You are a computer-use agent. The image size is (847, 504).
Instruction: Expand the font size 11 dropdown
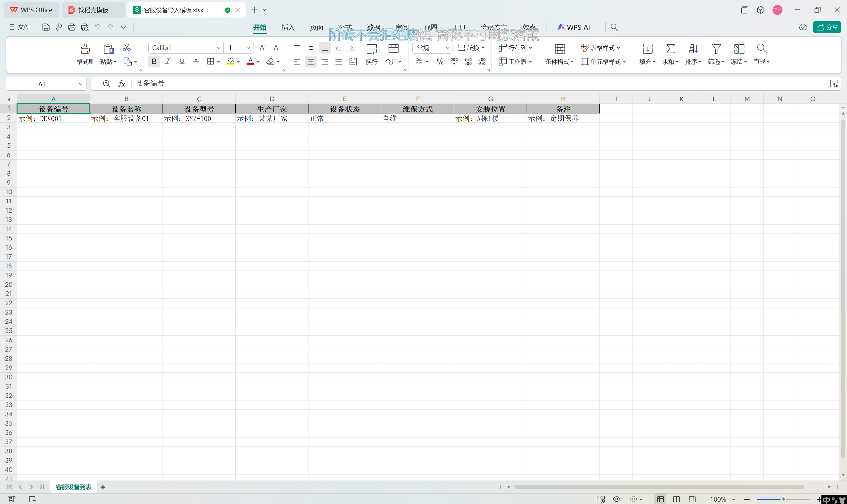[248, 48]
